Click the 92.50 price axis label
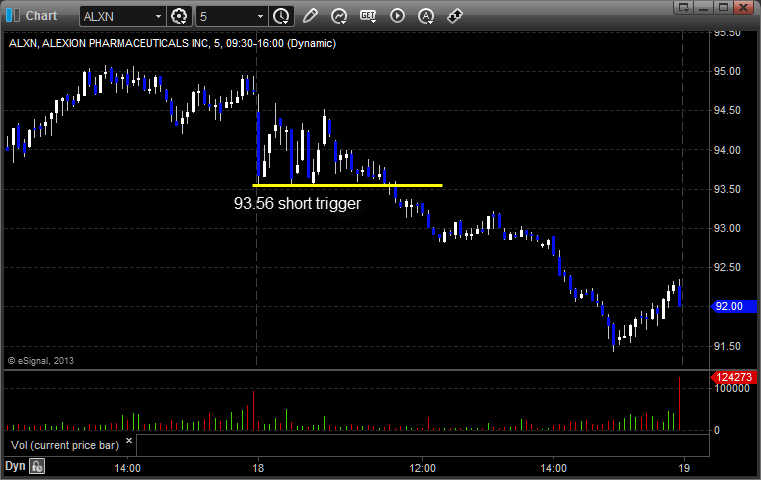The height and width of the screenshot is (480, 761). (x=727, y=267)
